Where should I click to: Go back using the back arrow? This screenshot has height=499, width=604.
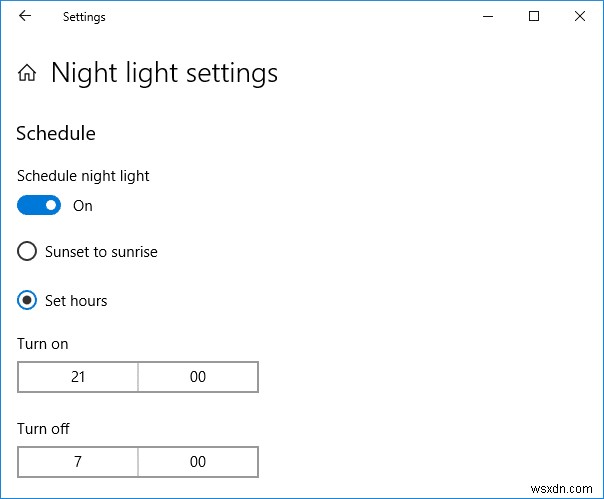click(x=25, y=16)
